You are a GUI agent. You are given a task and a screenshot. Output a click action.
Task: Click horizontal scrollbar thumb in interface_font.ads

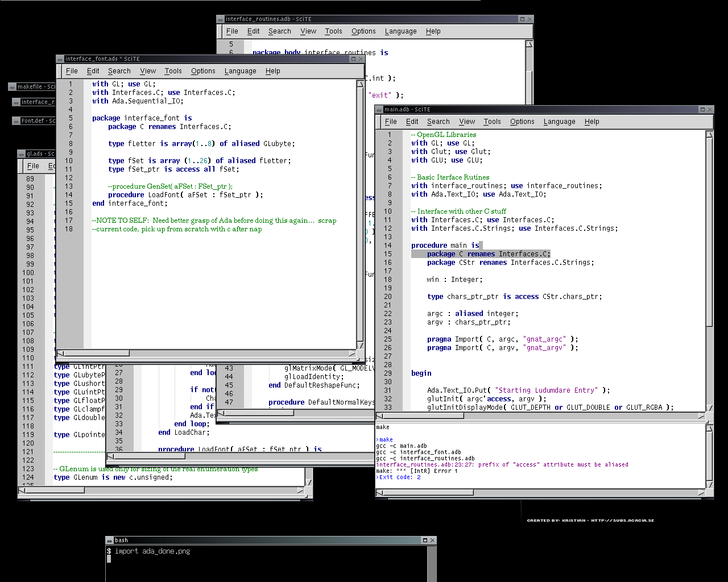tap(97, 353)
